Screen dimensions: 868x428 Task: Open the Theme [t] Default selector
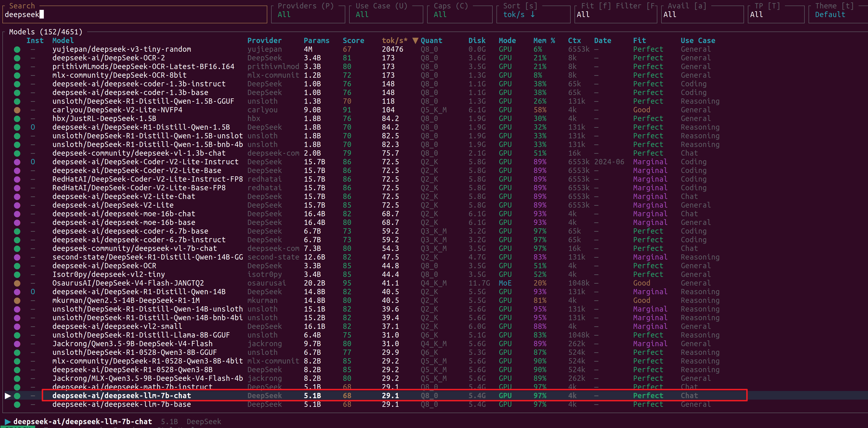838,14
